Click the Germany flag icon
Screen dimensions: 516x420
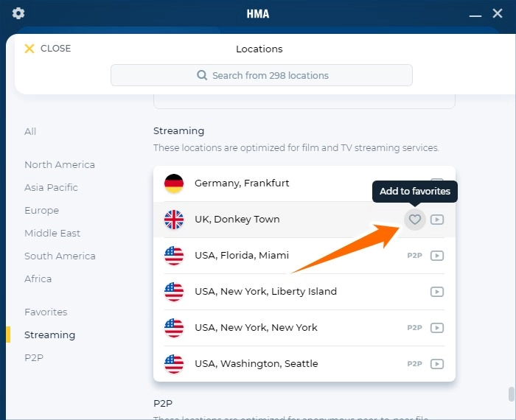[x=174, y=183]
